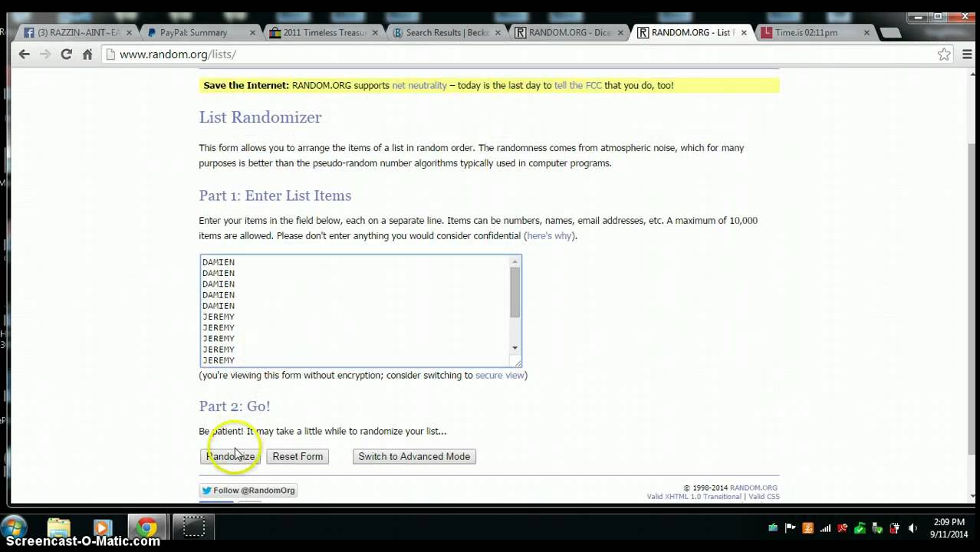Open the media player taskbar icon

coord(102,528)
